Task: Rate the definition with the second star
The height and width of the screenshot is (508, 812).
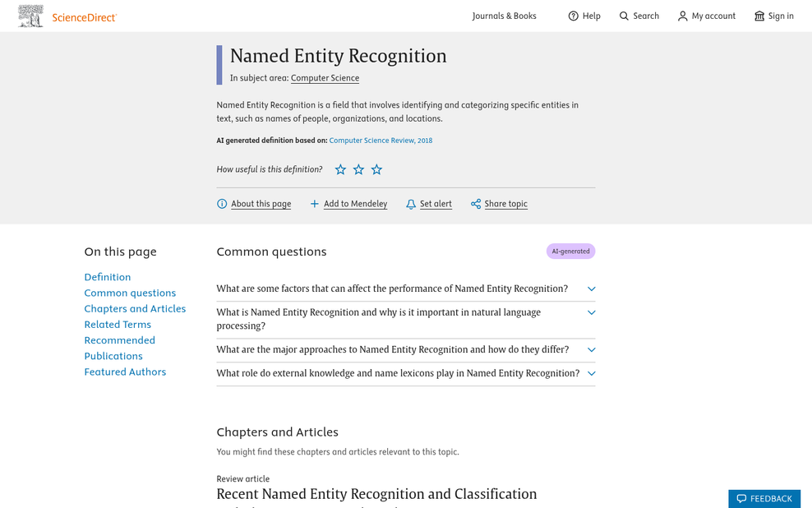Action: point(358,169)
